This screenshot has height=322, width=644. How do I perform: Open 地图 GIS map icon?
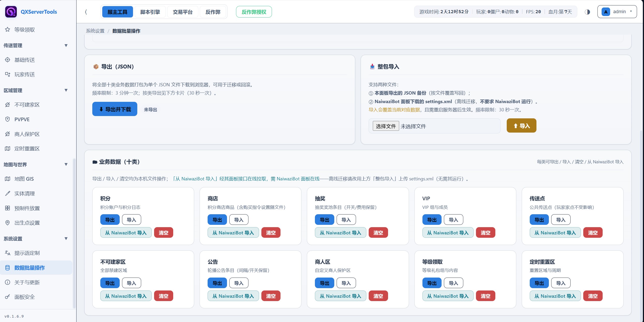coord(7,179)
